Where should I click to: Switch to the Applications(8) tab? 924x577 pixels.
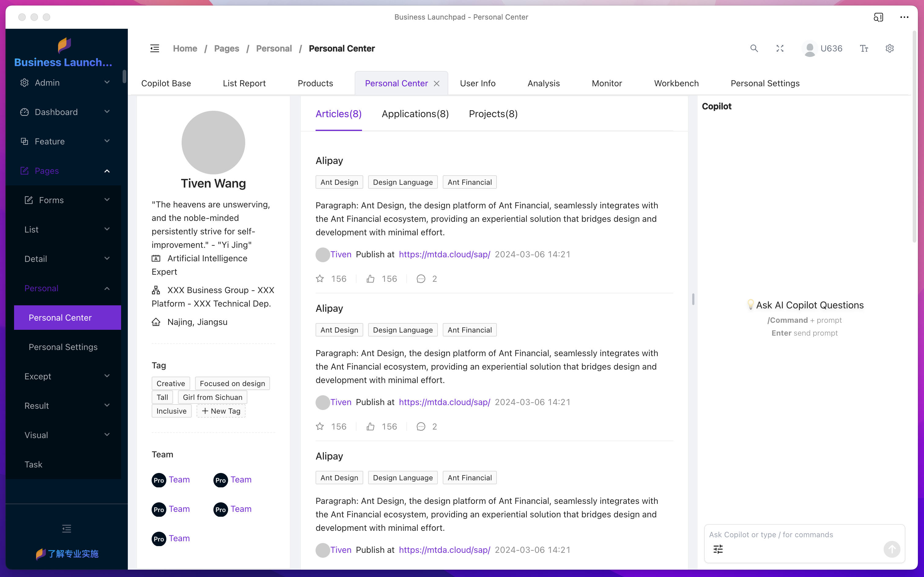(415, 114)
